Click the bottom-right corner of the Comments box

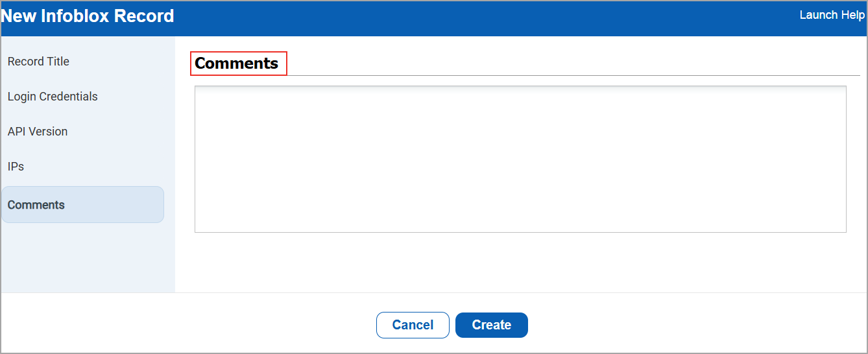click(x=844, y=230)
